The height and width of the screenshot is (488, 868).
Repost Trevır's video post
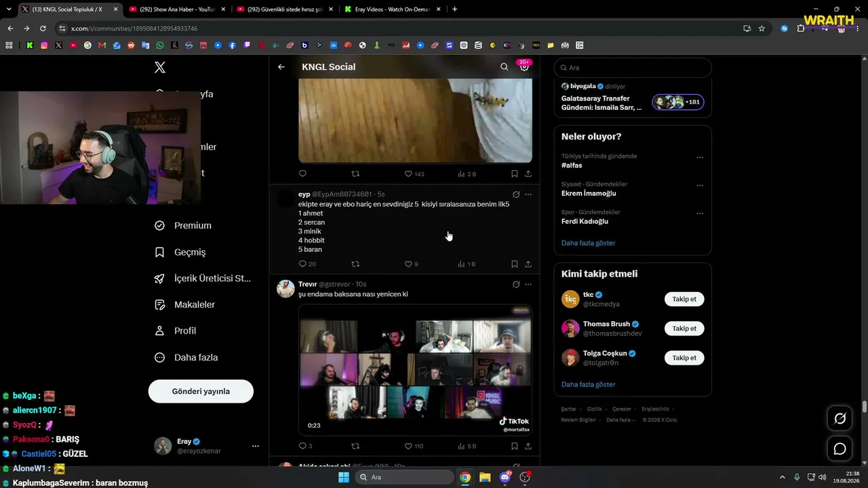(x=355, y=447)
